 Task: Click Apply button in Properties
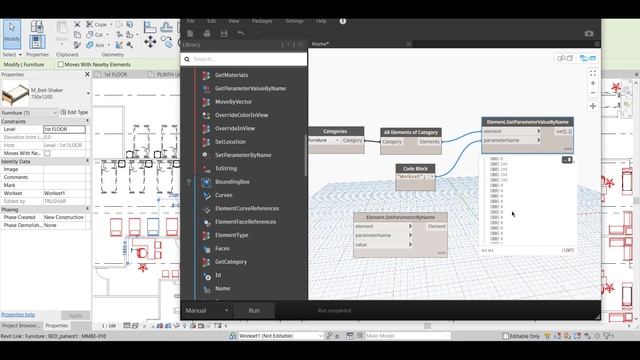(x=75, y=316)
